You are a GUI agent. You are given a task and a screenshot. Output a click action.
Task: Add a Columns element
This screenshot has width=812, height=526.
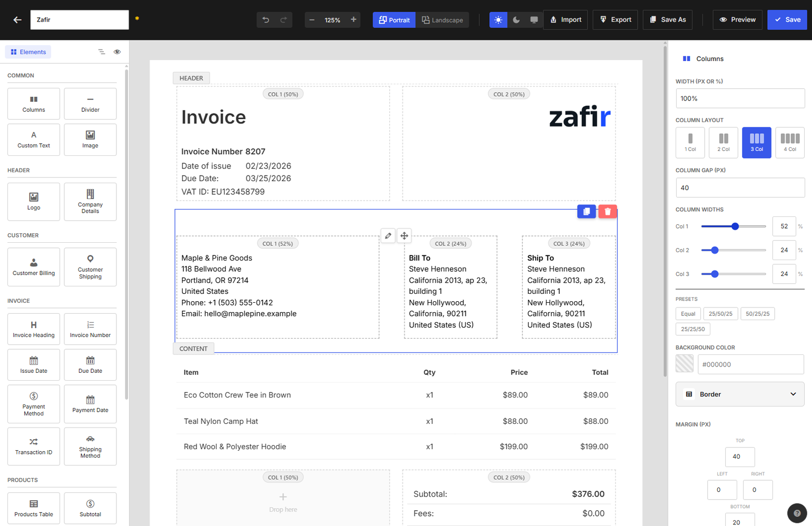(34, 104)
